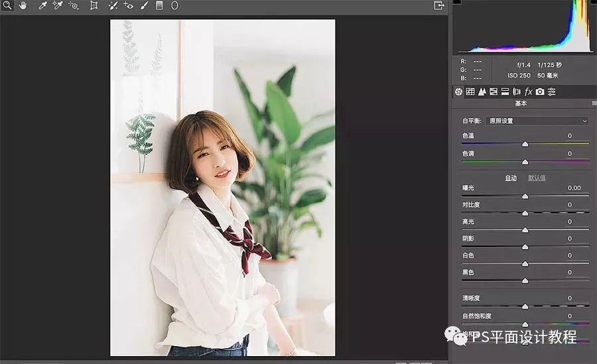
Task: Select the Radial Filter tool
Action: click(174, 5)
